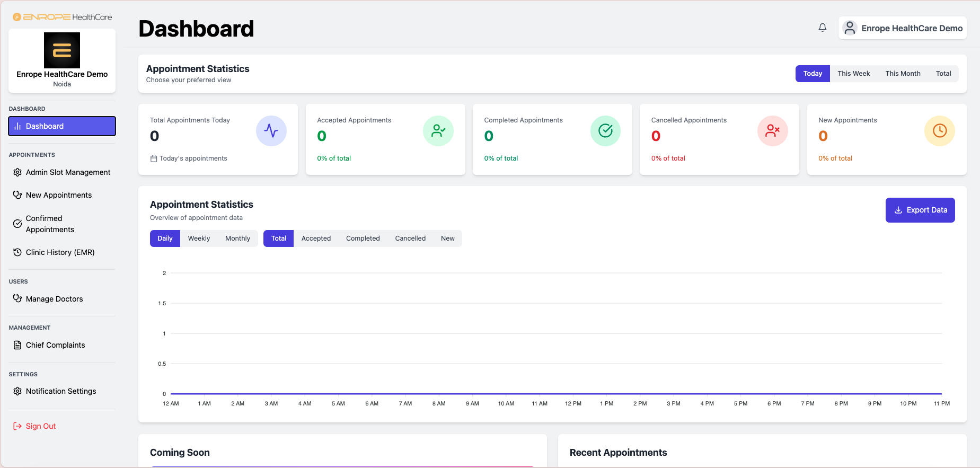980x468 pixels.
Task: Click the sign out arrow icon
Action: click(x=17, y=426)
